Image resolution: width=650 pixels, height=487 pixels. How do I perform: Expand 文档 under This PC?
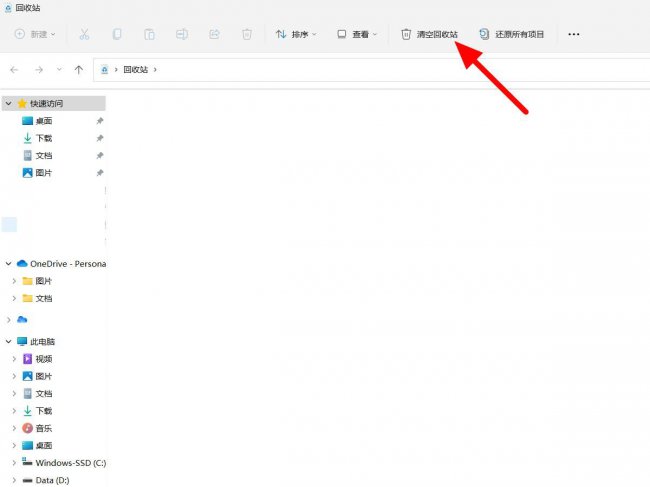[x=14, y=393]
